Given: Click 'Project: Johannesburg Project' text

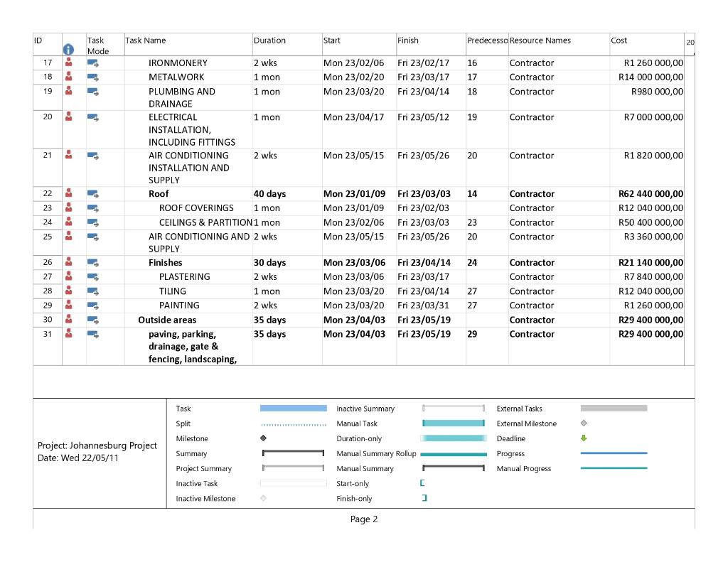Looking at the screenshot, I should coord(97,445).
